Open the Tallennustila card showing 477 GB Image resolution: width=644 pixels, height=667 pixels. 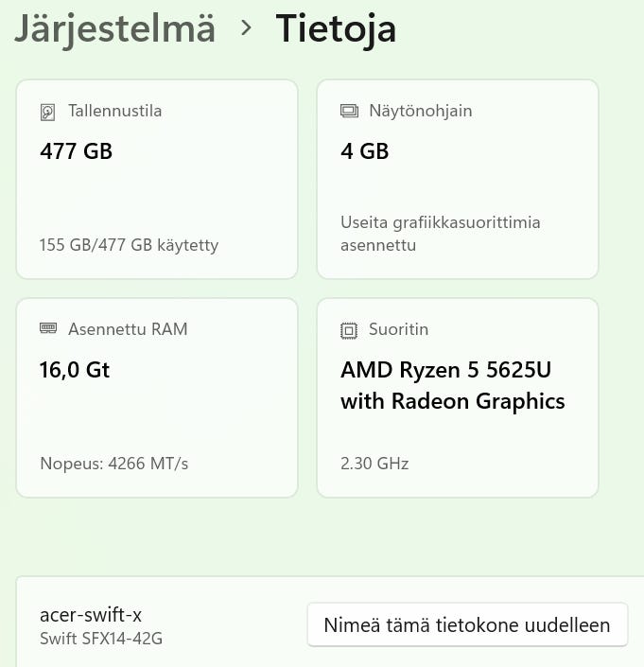click(157, 180)
